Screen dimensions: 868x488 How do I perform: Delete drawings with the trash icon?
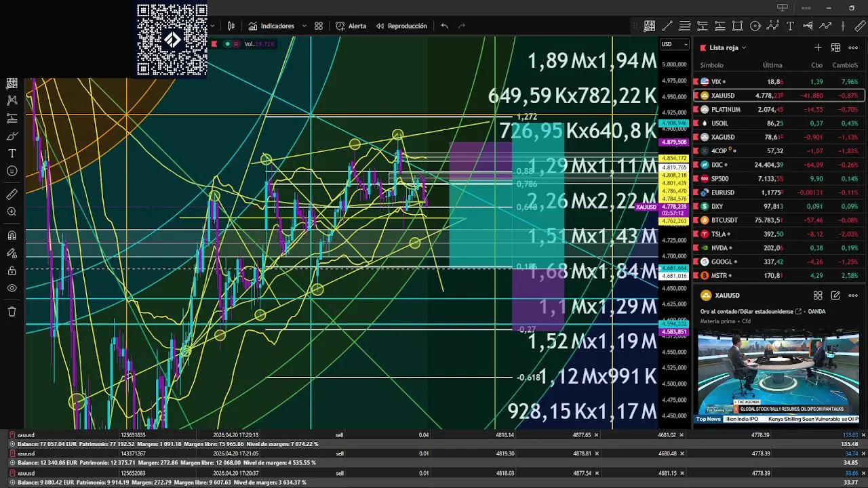pos(12,312)
